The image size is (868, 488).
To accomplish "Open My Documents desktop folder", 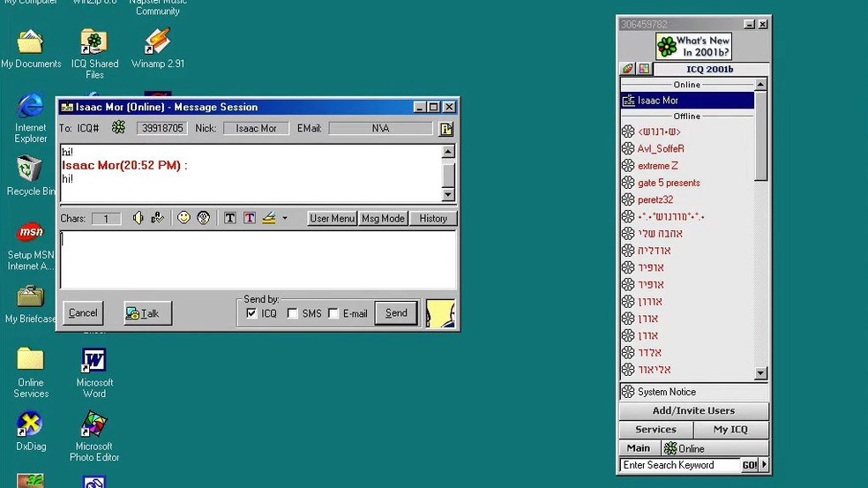I will (x=31, y=49).
